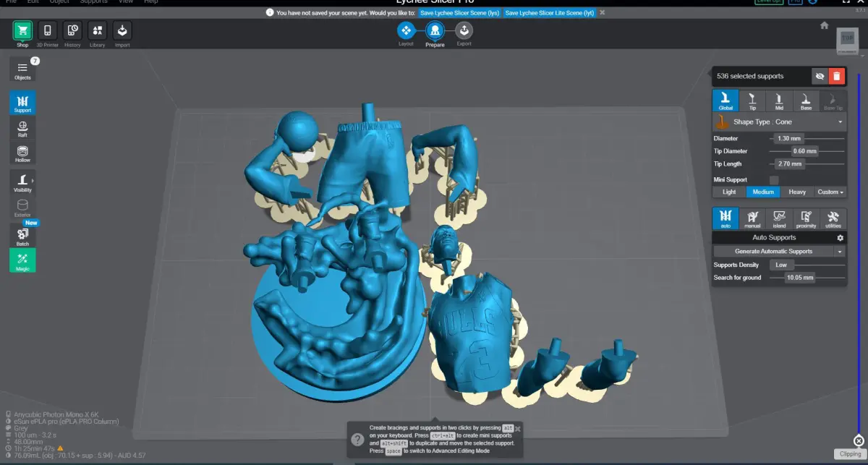Screen dimensions: 868x465
Task: Switch to the Tip support tab
Action: pos(752,101)
